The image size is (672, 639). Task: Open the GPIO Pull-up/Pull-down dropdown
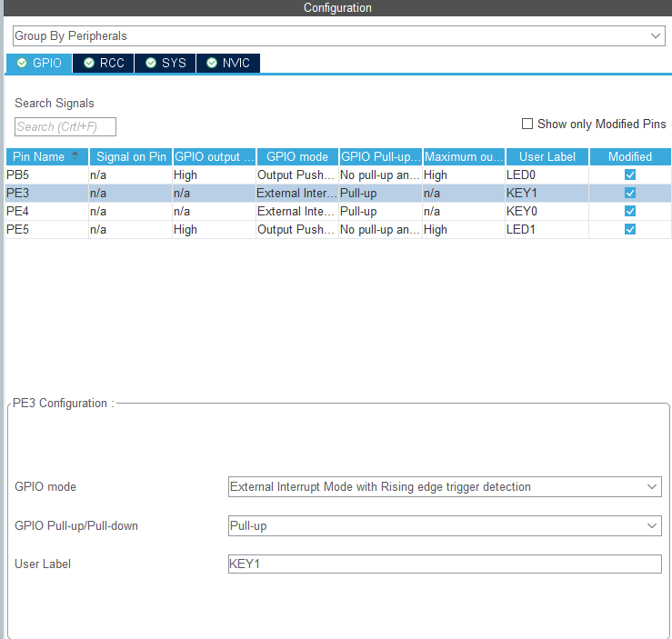(x=445, y=526)
